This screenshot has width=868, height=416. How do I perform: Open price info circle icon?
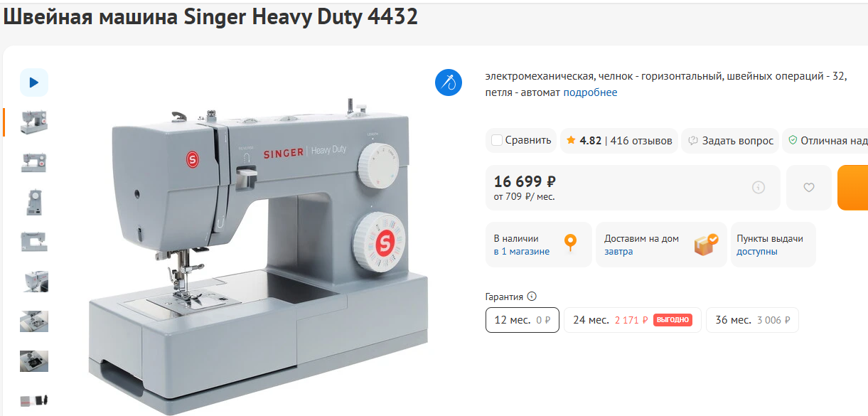tap(759, 188)
